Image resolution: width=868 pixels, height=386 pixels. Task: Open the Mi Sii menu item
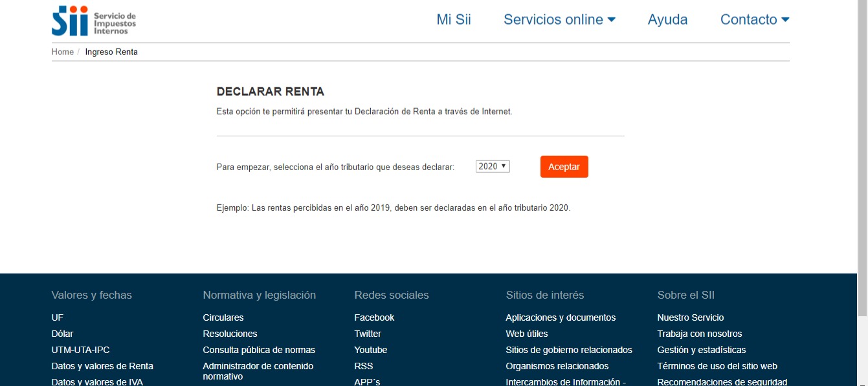(454, 19)
